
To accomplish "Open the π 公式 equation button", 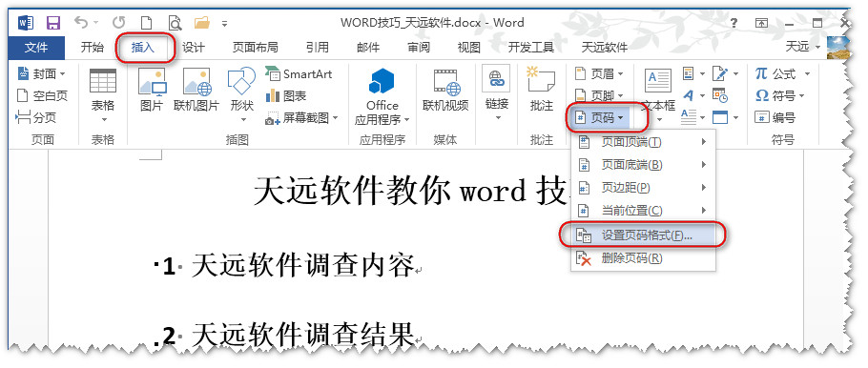I will (776, 73).
